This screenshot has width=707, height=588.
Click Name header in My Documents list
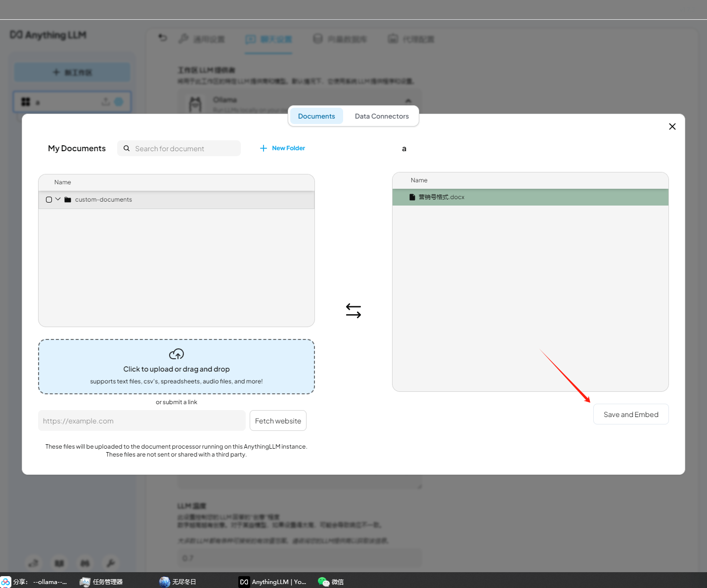pyautogui.click(x=63, y=182)
